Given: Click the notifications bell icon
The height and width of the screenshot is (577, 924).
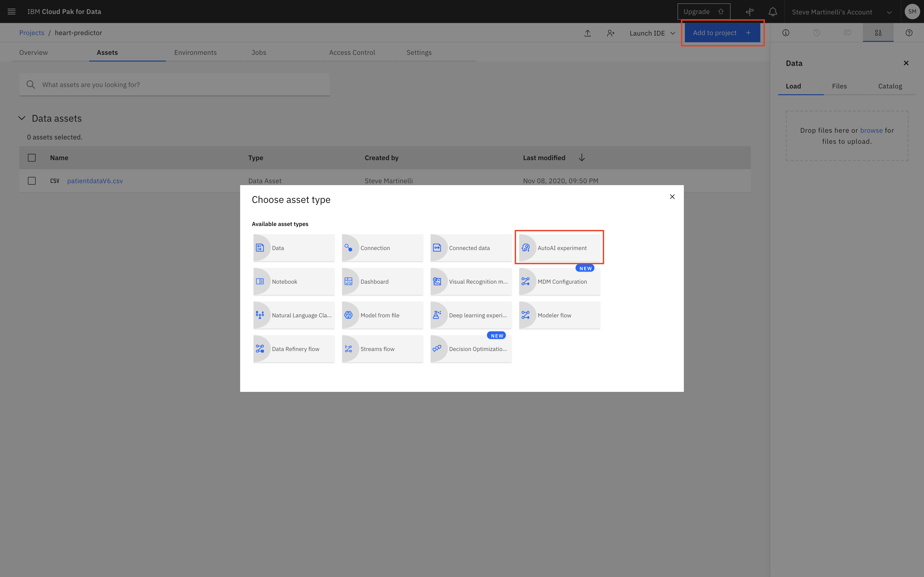Looking at the screenshot, I should 772,12.
